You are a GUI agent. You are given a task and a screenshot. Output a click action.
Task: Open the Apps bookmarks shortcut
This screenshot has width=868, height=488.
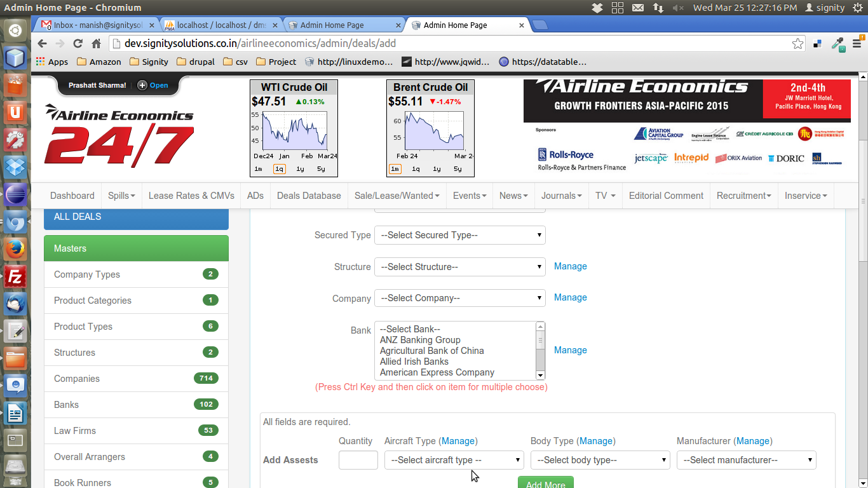[52, 62]
